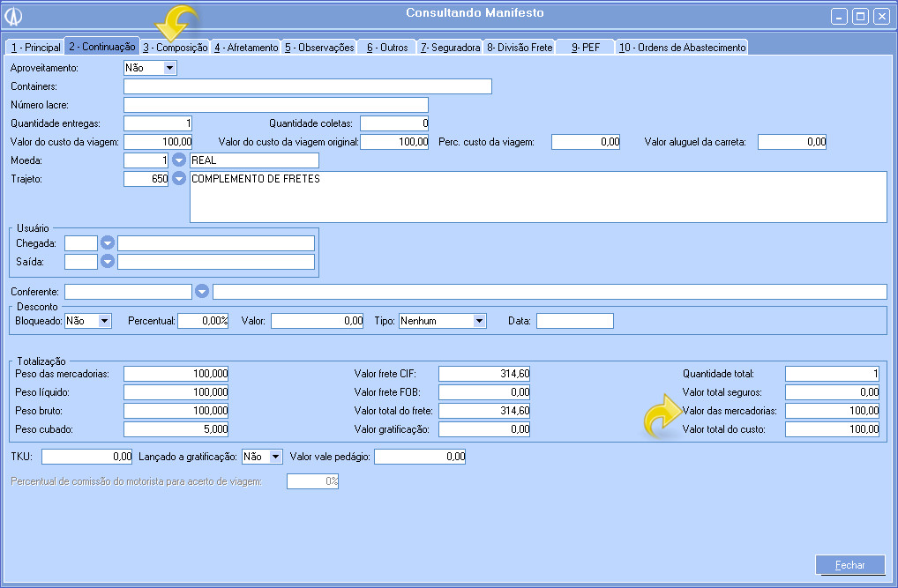The height and width of the screenshot is (588, 898).
Task: Switch to the 3 - Composição tab
Action: click(x=175, y=48)
